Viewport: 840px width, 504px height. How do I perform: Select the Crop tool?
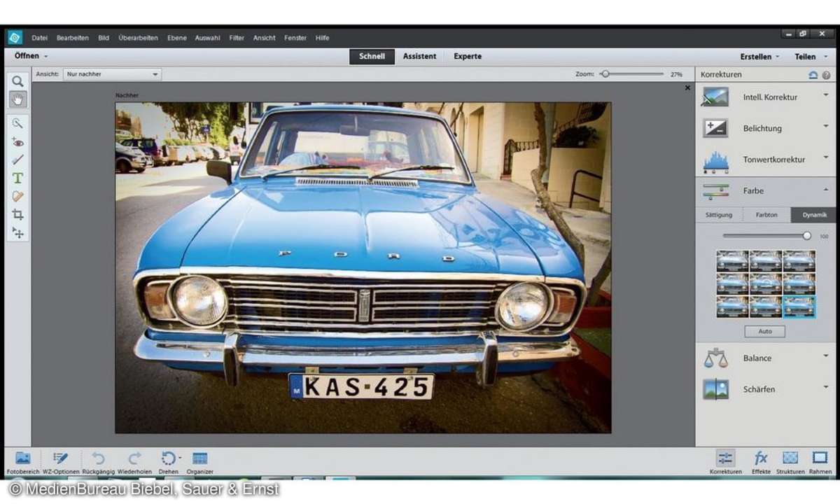pyautogui.click(x=17, y=214)
